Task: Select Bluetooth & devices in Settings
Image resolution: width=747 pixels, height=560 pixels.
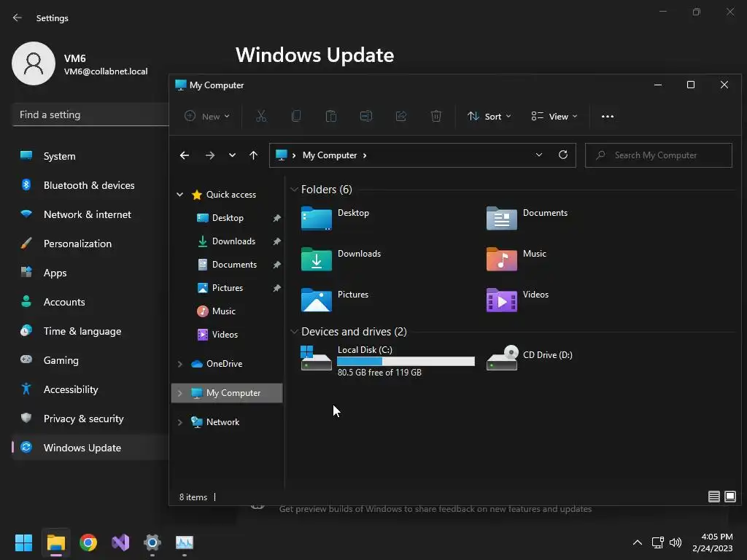Action: [x=90, y=185]
